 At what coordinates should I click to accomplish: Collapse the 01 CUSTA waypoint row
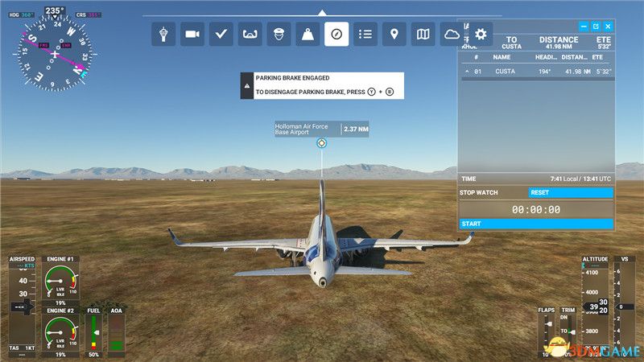(468, 72)
